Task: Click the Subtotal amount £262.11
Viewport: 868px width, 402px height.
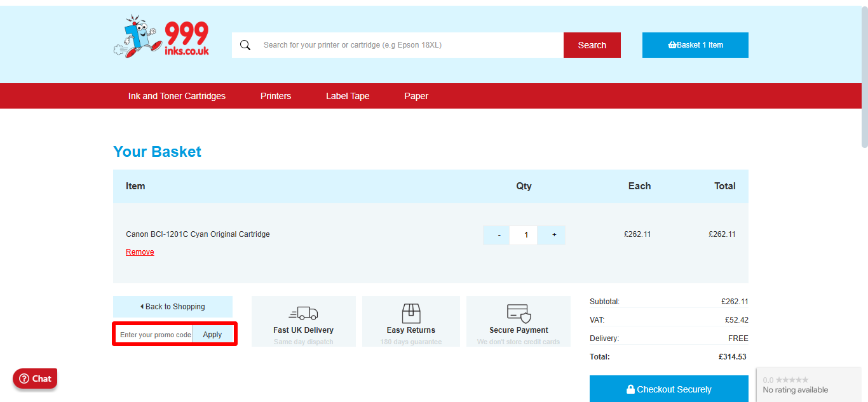Action: pyautogui.click(x=735, y=302)
